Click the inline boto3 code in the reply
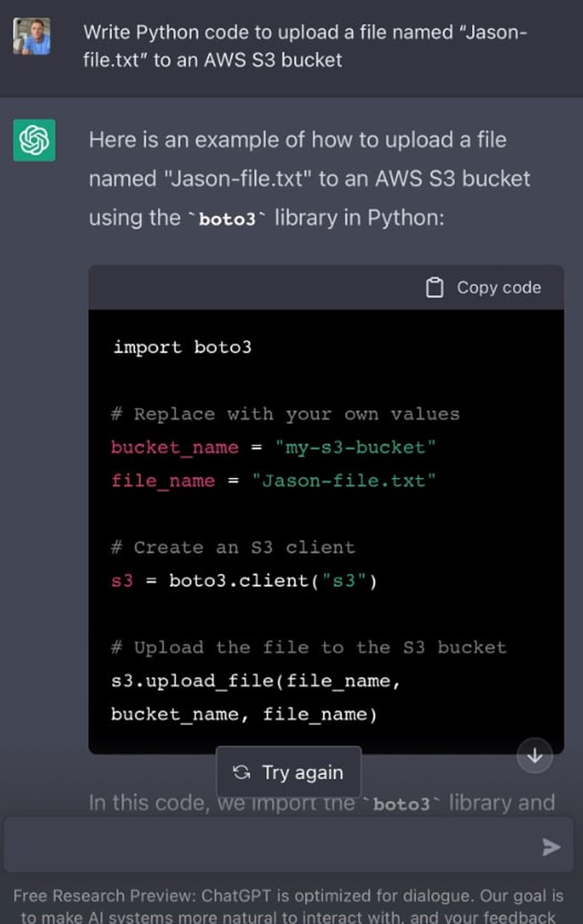583x924 pixels. click(227, 219)
